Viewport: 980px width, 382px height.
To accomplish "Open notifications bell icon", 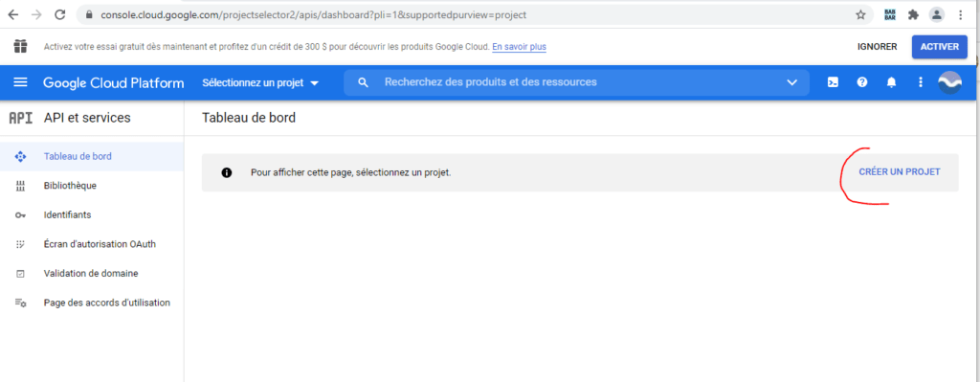I will (x=891, y=82).
